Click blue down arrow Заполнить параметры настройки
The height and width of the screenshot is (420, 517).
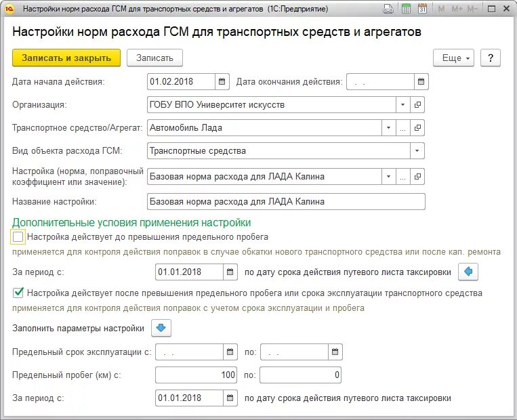(x=161, y=328)
